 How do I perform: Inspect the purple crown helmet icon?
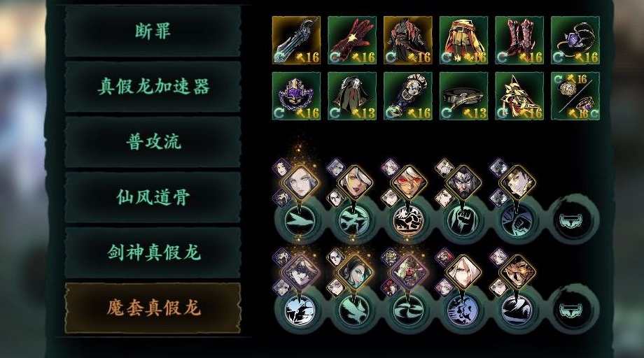[296, 96]
